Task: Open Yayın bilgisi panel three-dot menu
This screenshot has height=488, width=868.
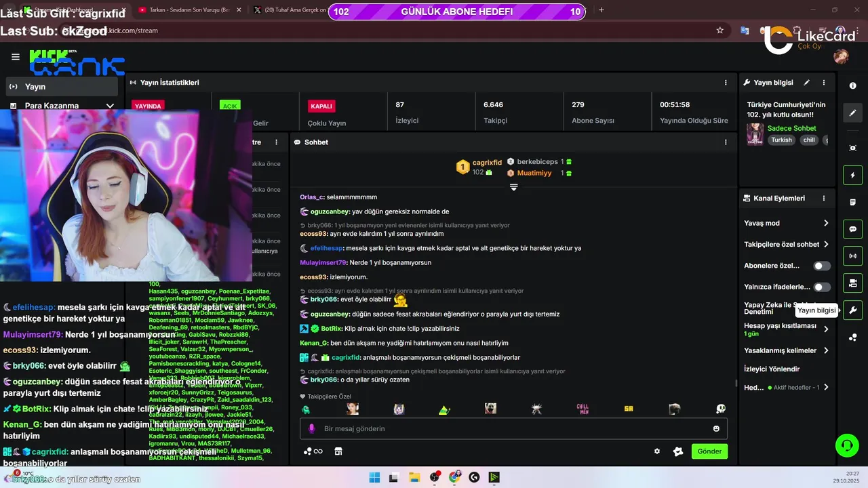Action: pyautogui.click(x=824, y=83)
